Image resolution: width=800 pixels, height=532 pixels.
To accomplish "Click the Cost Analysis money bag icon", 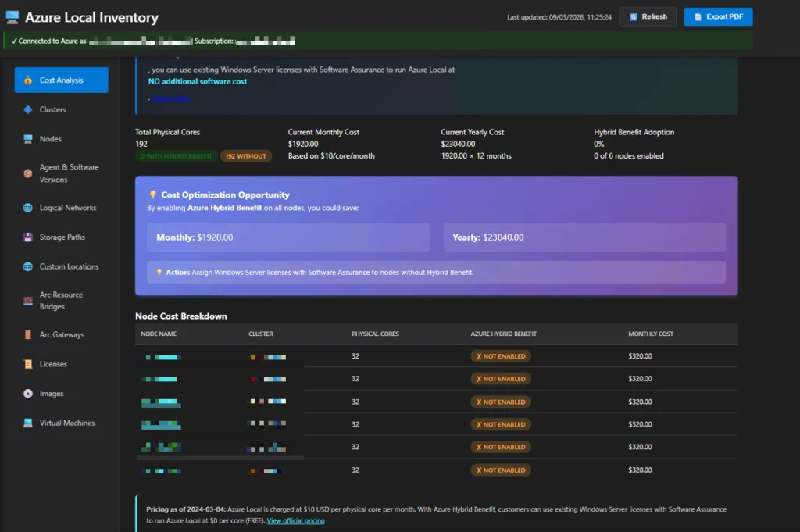I will pos(28,80).
